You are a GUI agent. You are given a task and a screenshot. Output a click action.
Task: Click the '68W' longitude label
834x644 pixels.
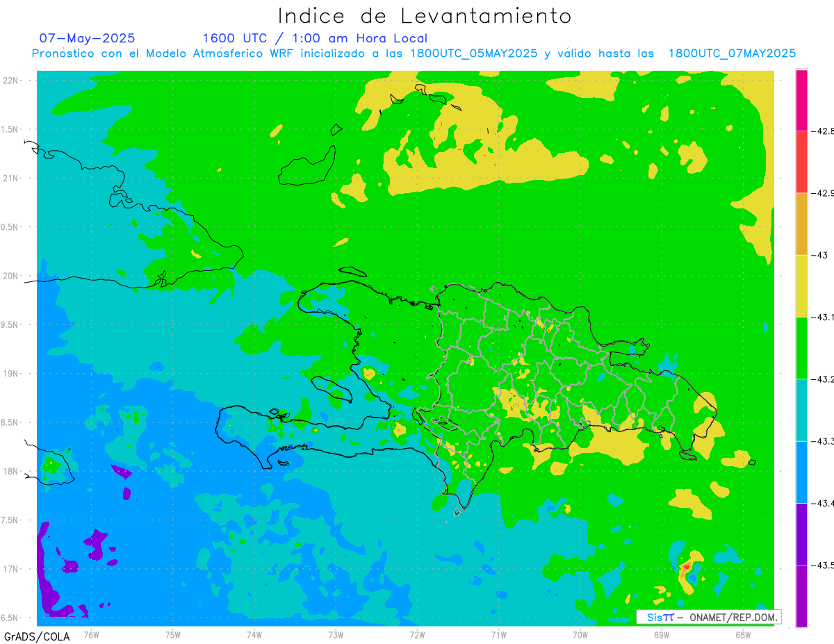(x=743, y=635)
